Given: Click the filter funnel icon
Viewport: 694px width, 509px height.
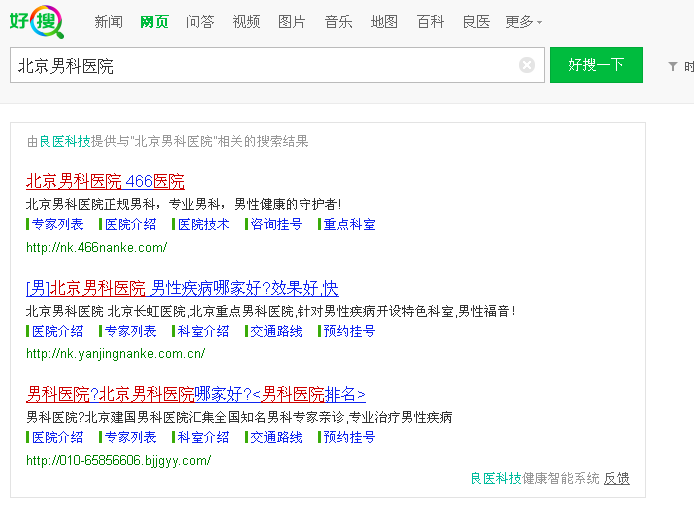Looking at the screenshot, I should point(673,67).
